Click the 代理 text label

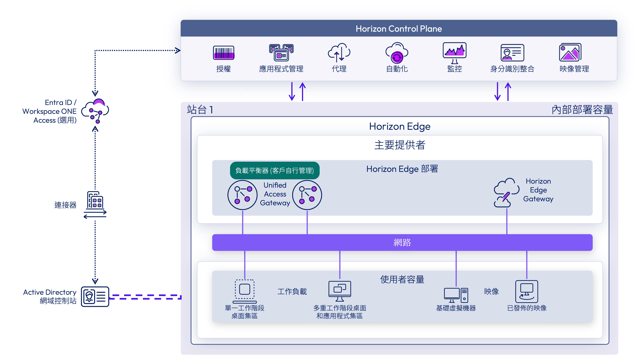tap(339, 69)
